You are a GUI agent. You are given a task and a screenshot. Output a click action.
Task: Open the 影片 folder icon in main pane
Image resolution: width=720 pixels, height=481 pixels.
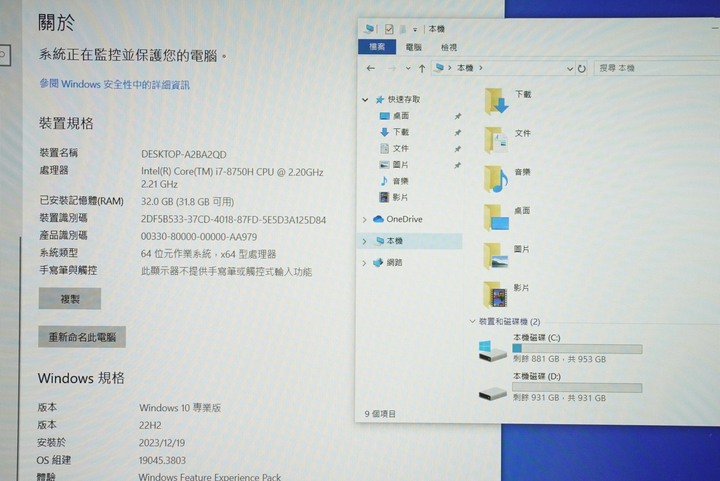point(495,295)
